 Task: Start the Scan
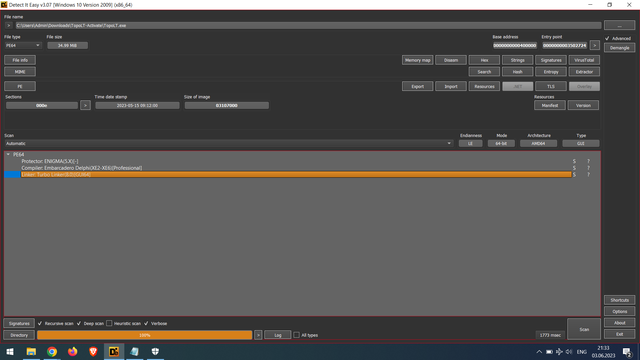(584, 329)
